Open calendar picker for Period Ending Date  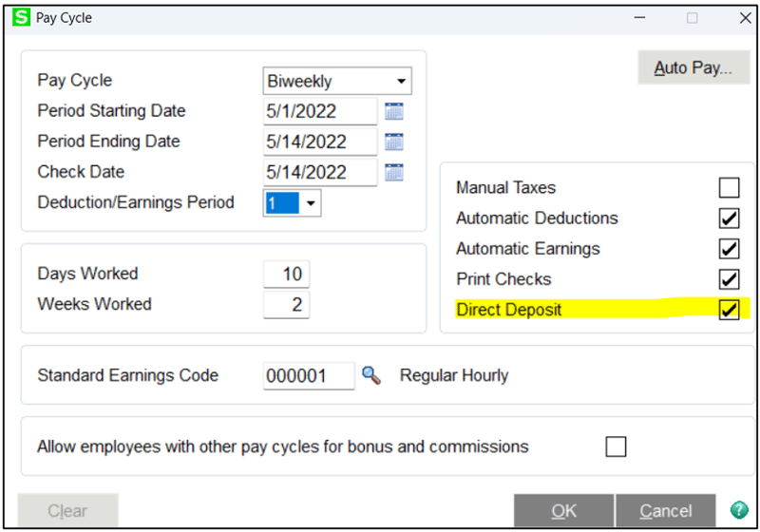394,142
